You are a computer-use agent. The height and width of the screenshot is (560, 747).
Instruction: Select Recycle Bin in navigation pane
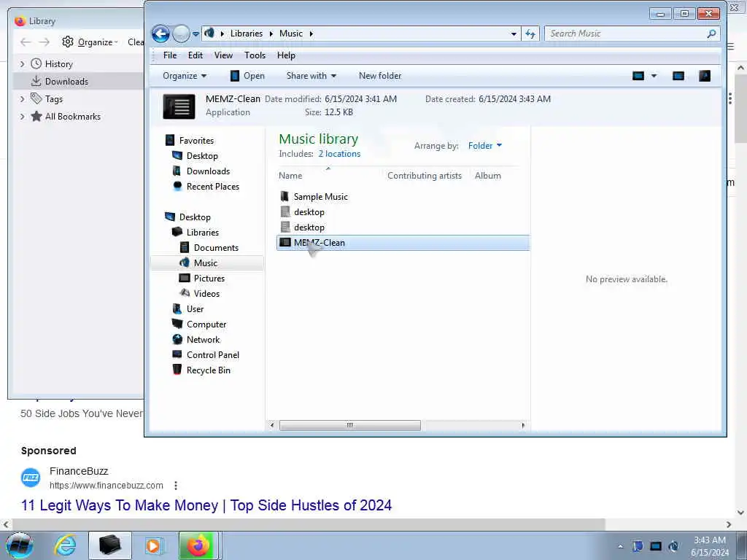pos(208,370)
